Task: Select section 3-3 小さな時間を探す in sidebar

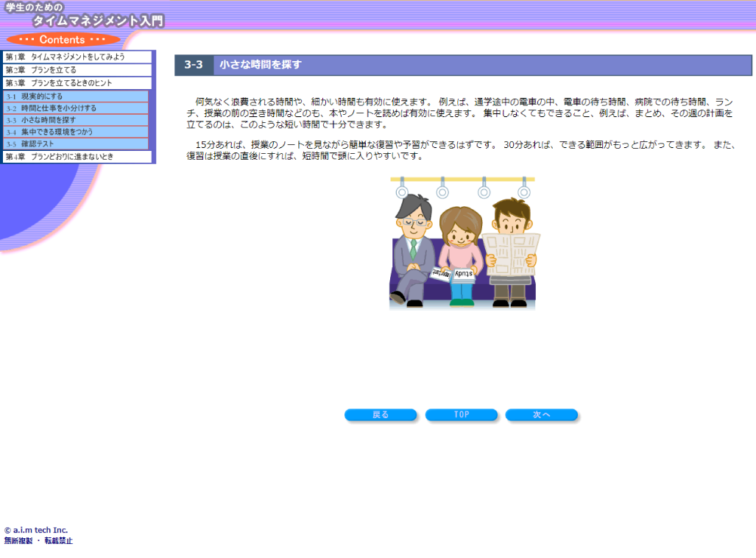Action: click(x=76, y=120)
